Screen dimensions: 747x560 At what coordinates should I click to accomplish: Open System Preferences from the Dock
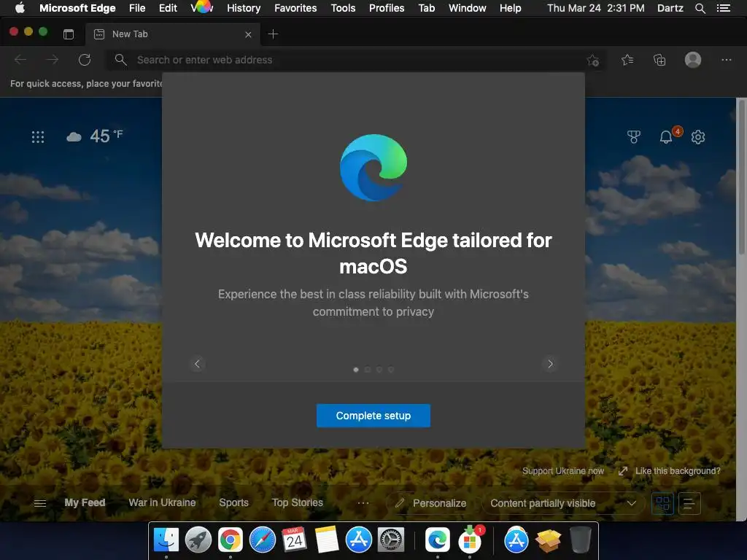tap(391, 540)
